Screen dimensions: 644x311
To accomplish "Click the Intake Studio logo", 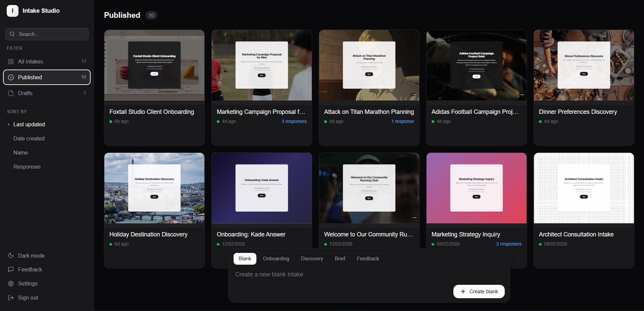I will [x=12, y=11].
